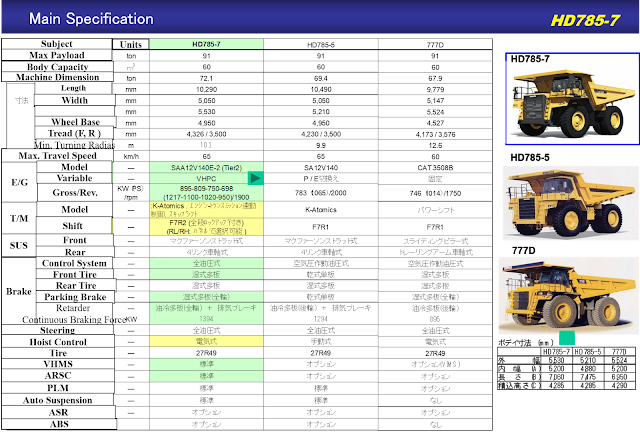Screen dimensions: 640x436
Task: Click the T/M group label
Action: [19, 218]
